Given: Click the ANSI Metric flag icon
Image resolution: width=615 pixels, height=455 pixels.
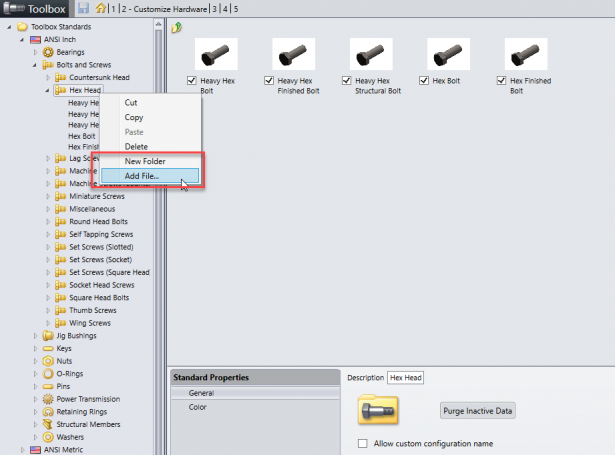Looking at the screenshot, I should point(35,450).
